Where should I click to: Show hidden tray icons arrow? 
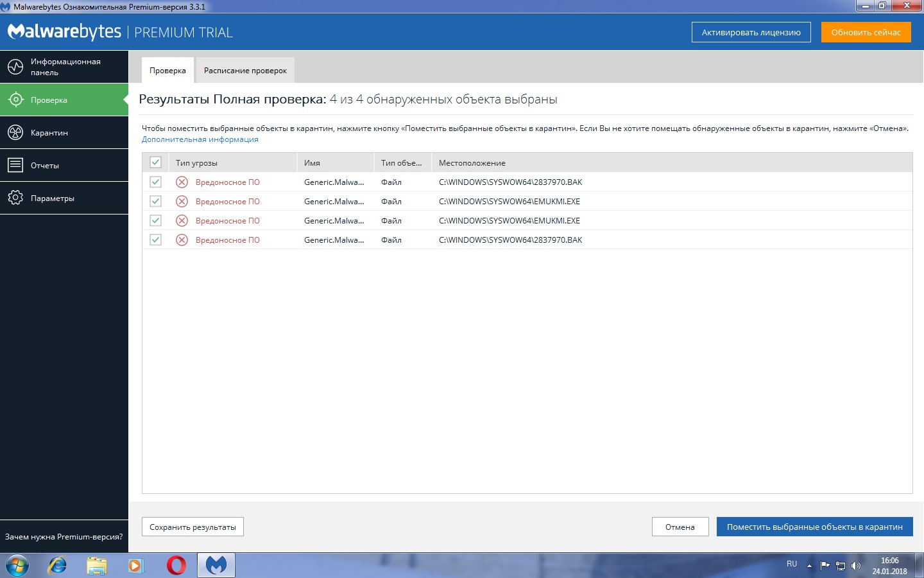click(809, 566)
